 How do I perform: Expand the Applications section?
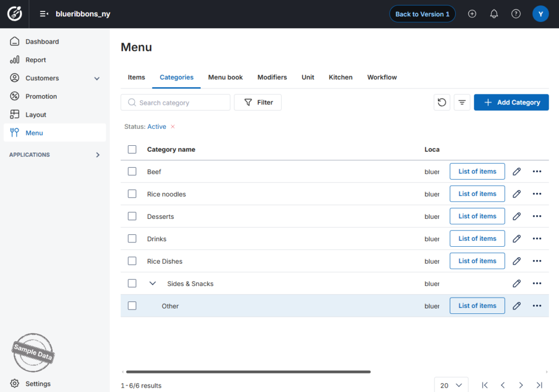pos(98,155)
